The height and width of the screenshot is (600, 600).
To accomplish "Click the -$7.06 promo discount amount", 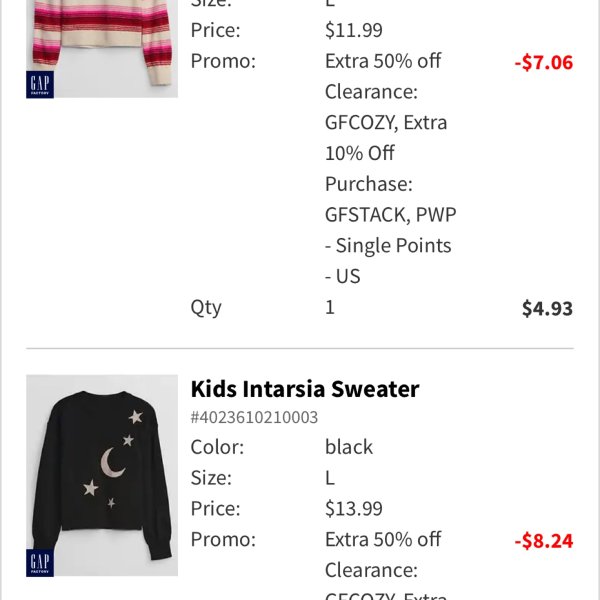I will point(544,62).
